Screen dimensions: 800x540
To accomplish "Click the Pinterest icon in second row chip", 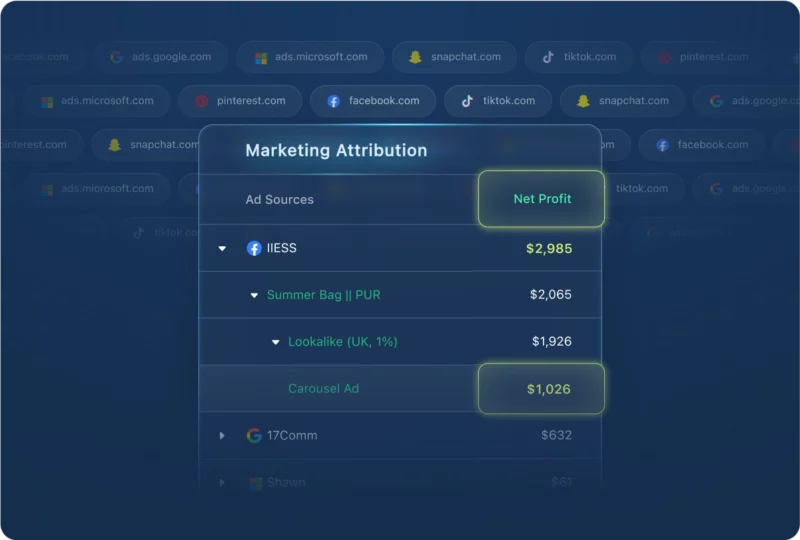I will point(201,101).
